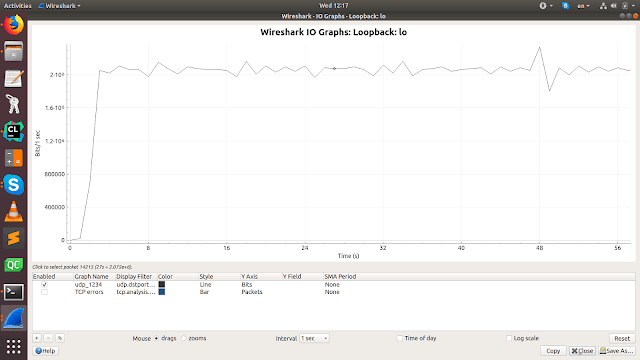This screenshot has height=360, width=640.
Task: Expand the system menu arrow in top bar
Action: (x=634, y=6)
